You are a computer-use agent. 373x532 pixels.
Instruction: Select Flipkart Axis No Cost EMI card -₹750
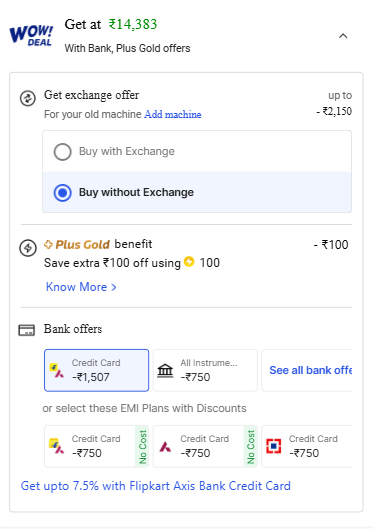pyautogui.click(x=96, y=446)
